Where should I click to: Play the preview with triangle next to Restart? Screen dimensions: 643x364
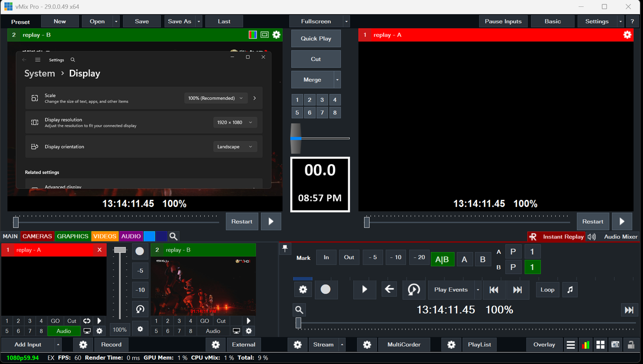click(x=271, y=221)
